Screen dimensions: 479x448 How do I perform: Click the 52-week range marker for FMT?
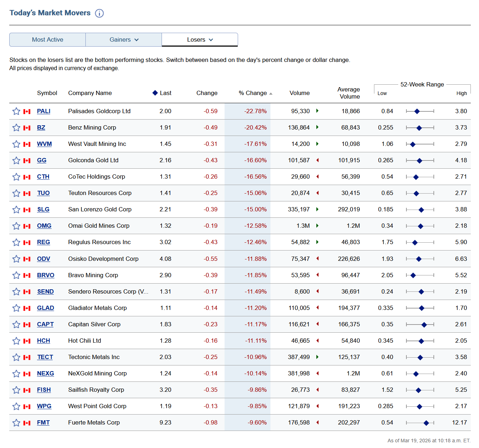[x=426, y=423]
